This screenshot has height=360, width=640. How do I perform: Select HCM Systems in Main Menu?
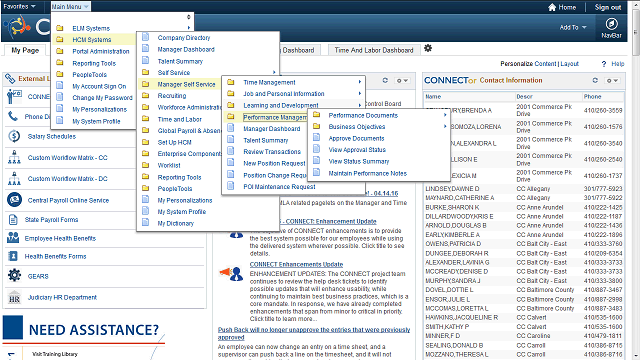tap(92, 40)
